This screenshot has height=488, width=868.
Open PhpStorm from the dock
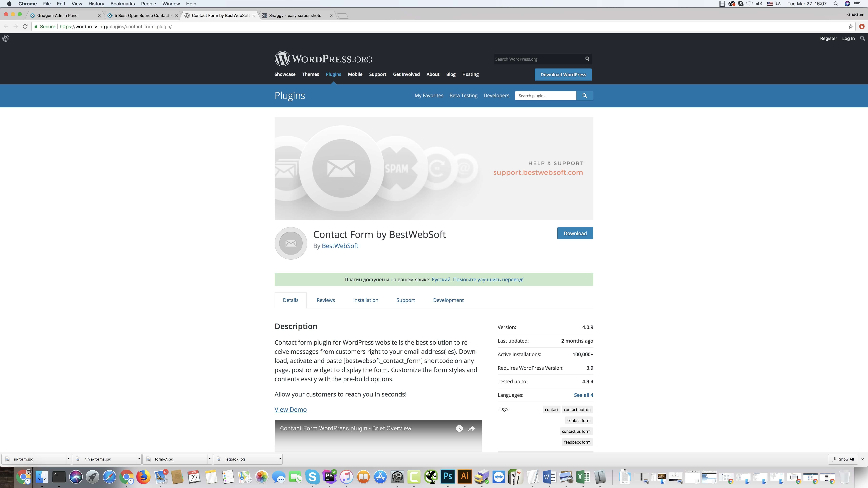[x=330, y=477]
